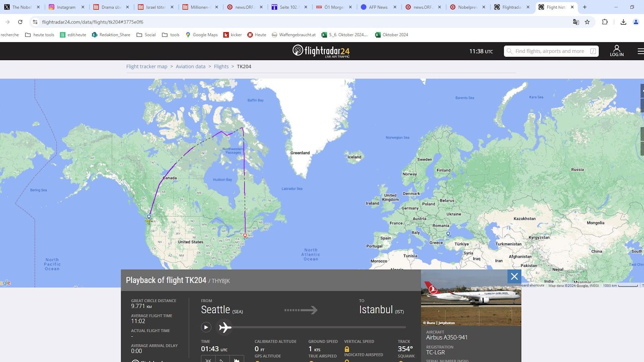The height and width of the screenshot is (362, 644).
Task: Click the Flightradar24 logo in the header
Action: pyautogui.click(x=321, y=51)
